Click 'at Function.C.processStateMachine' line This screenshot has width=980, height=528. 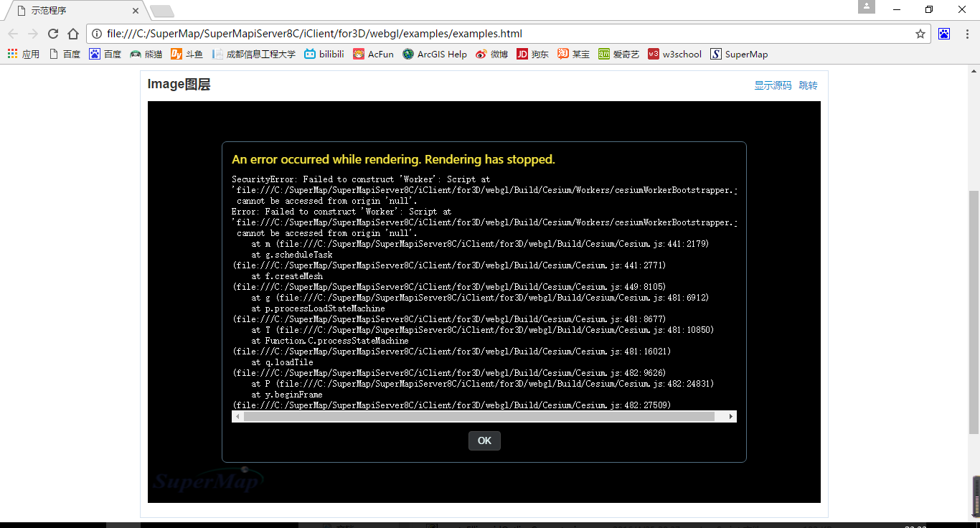click(x=330, y=341)
